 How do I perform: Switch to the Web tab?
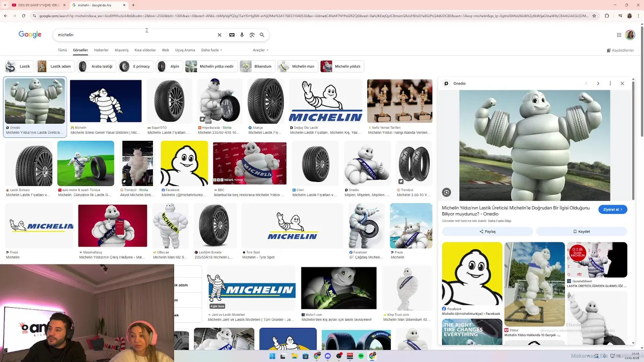tap(166, 50)
